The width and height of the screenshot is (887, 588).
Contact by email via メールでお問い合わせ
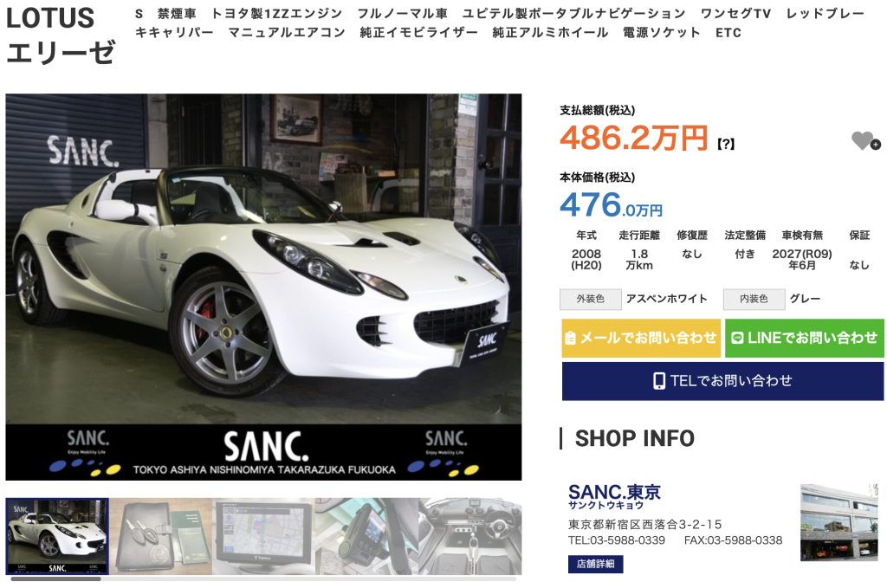(641, 338)
